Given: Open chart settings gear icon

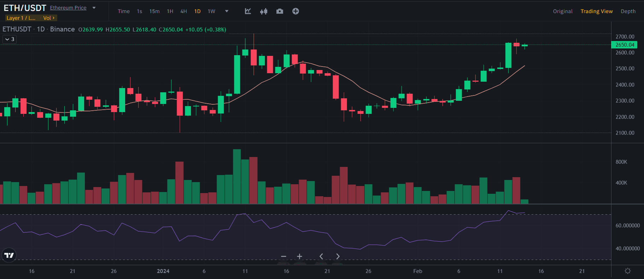Looking at the screenshot, I should (627, 271).
